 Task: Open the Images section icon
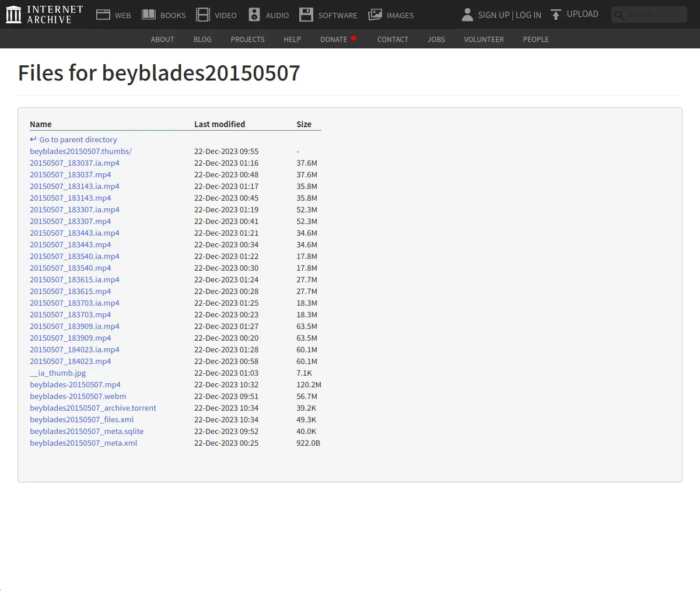coord(375,15)
